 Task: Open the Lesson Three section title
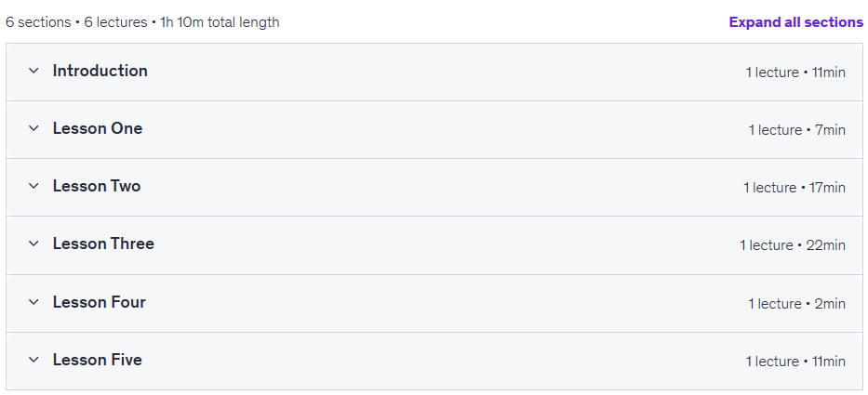click(x=103, y=244)
